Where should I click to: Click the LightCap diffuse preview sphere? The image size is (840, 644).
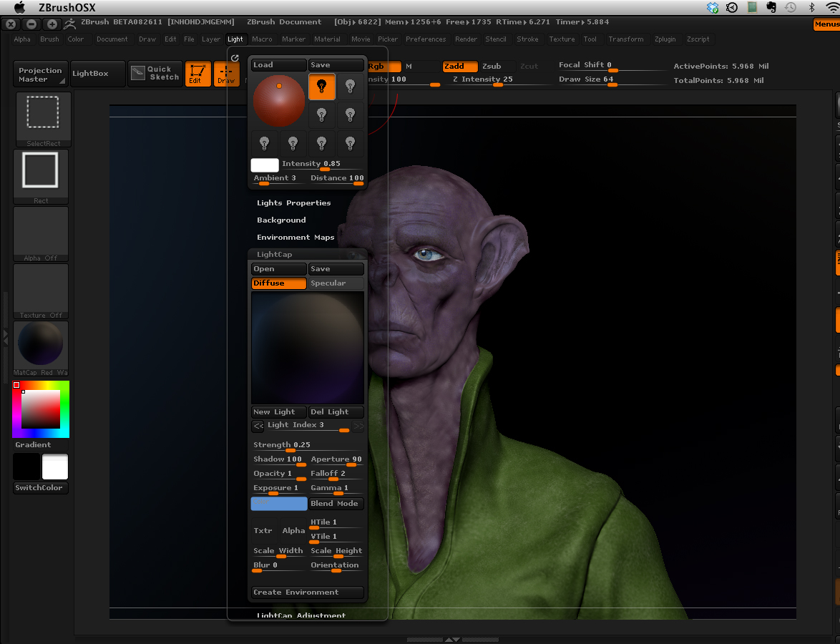pos(308,347)
